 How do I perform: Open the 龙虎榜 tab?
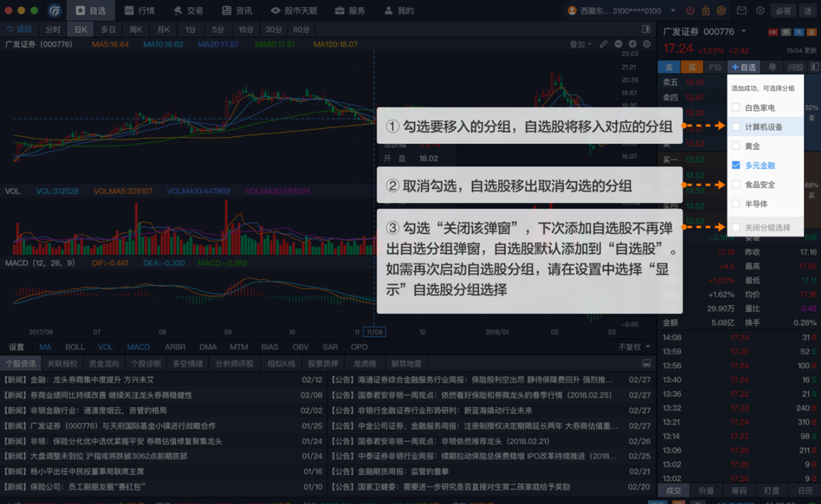coord(365,364)
